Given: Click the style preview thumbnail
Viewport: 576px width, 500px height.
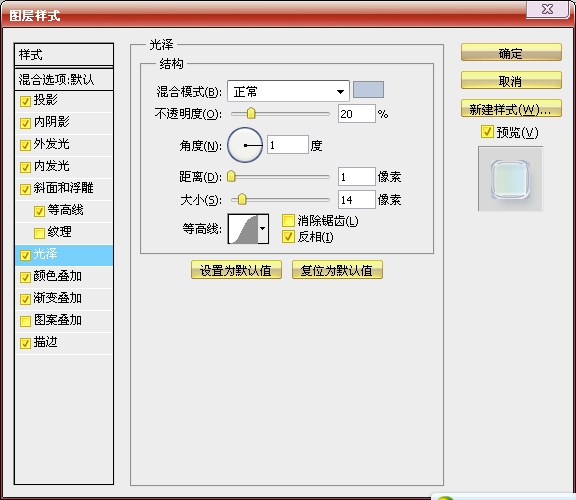Looking at the screenshot, I should (x=510, y=179).
